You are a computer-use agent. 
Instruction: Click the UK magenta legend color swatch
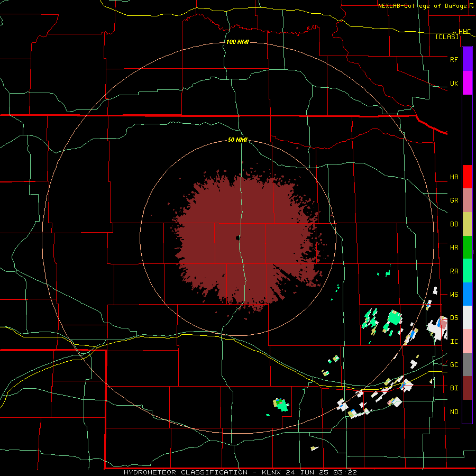pyautogui.click(x=467, y=83)
